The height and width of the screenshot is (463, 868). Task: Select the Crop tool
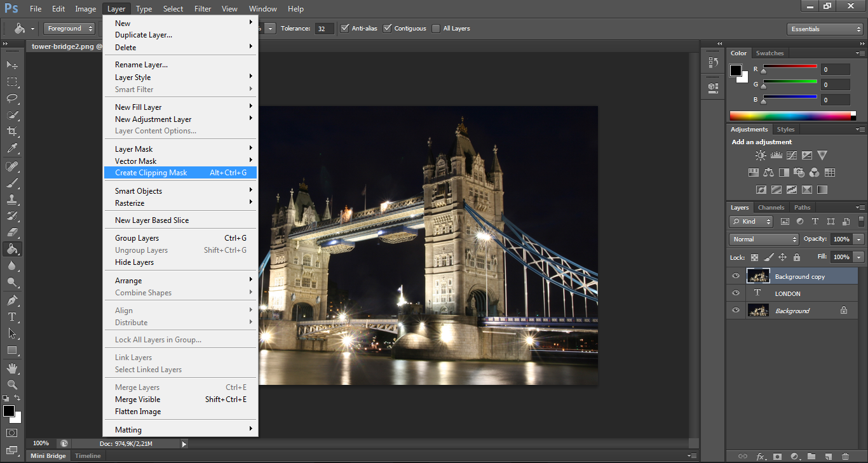click(x=12, y=131)
